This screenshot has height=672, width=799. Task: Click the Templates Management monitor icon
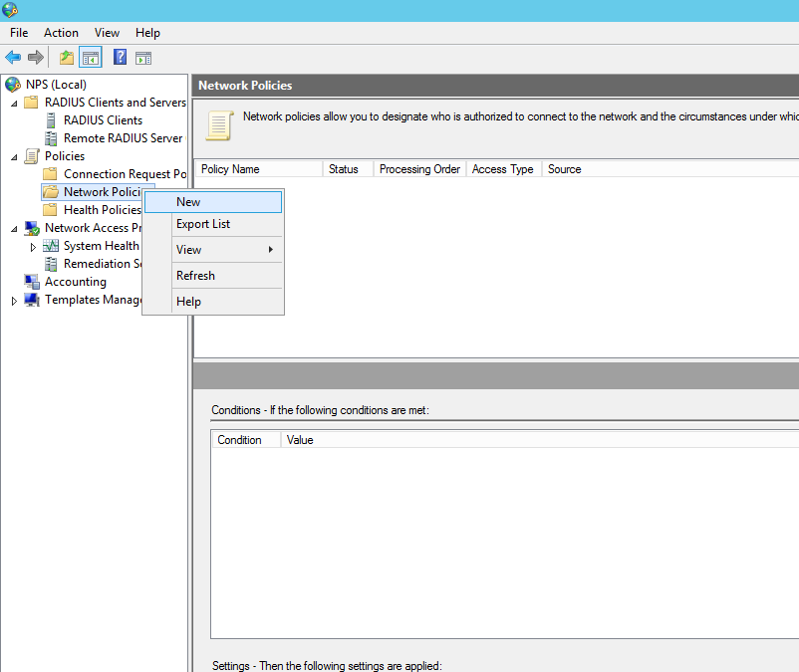(x=32, y=300)
